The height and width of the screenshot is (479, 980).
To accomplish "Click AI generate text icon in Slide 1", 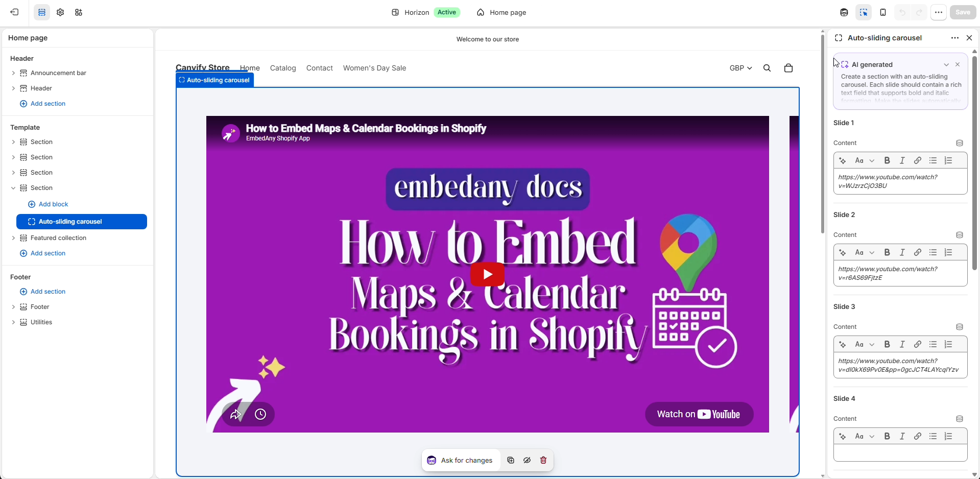I will point(843,160).
